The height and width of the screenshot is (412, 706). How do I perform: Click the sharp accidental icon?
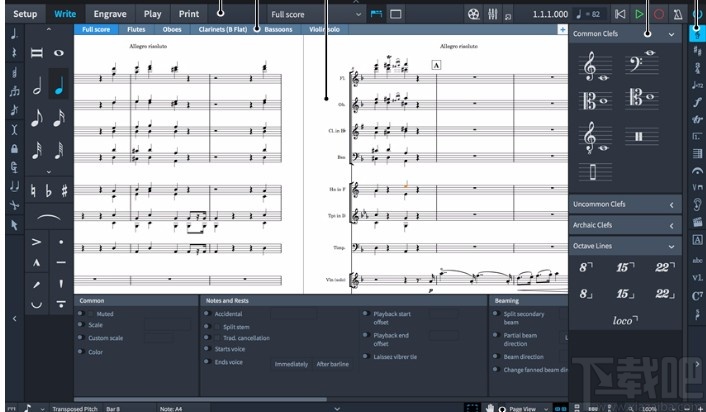coord(64,191)
